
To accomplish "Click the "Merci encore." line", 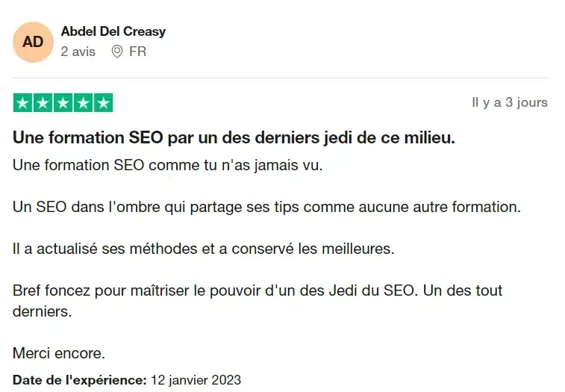I will click(x=59, y=353).
